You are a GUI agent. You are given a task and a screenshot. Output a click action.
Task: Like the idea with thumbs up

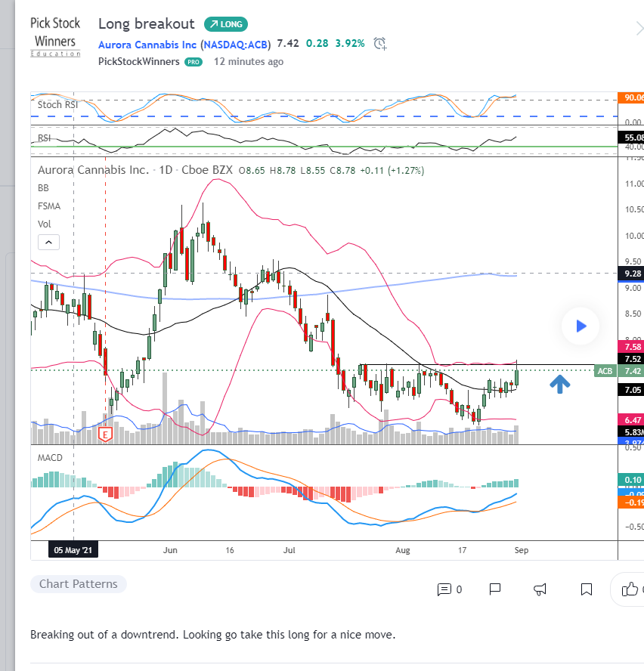point(630,589)
